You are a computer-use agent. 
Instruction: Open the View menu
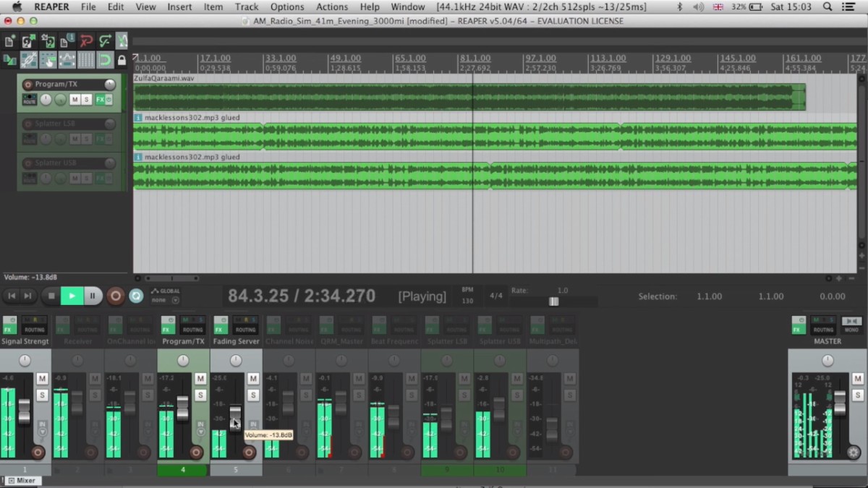145,7
